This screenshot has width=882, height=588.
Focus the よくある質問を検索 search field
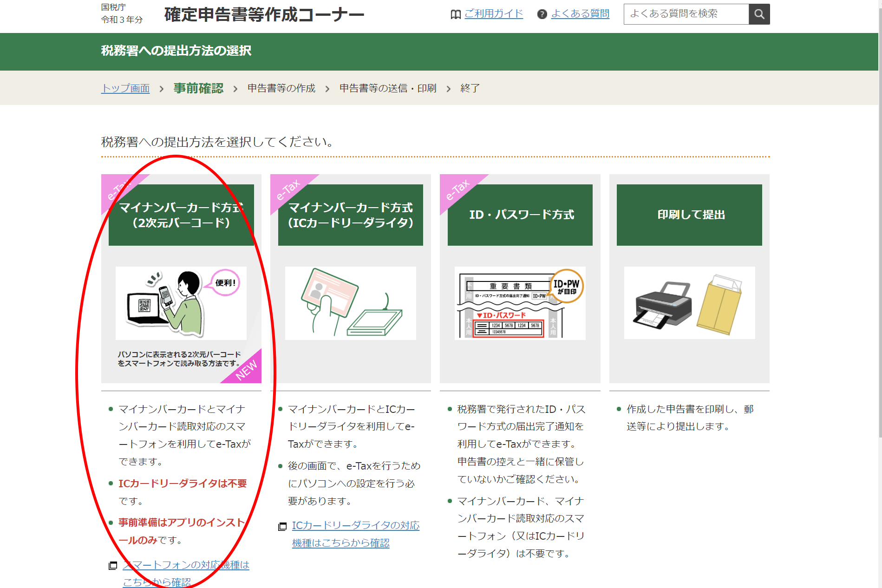(x=686, y=14)
